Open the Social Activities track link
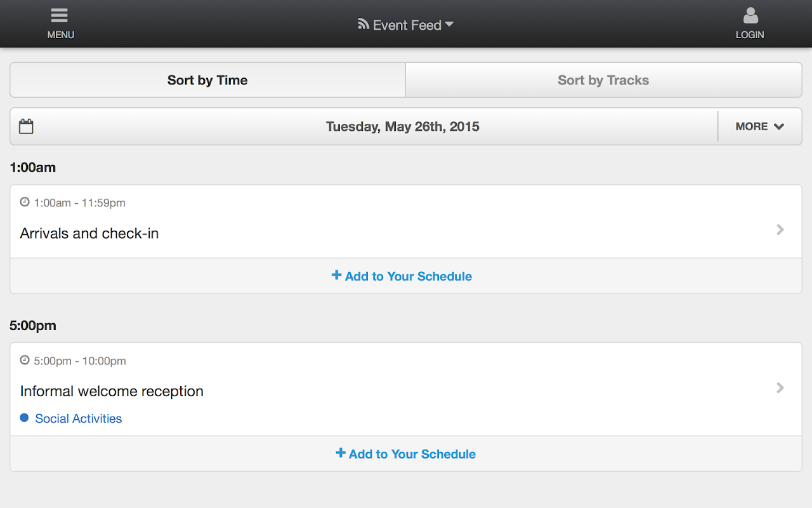 (79, 418)
